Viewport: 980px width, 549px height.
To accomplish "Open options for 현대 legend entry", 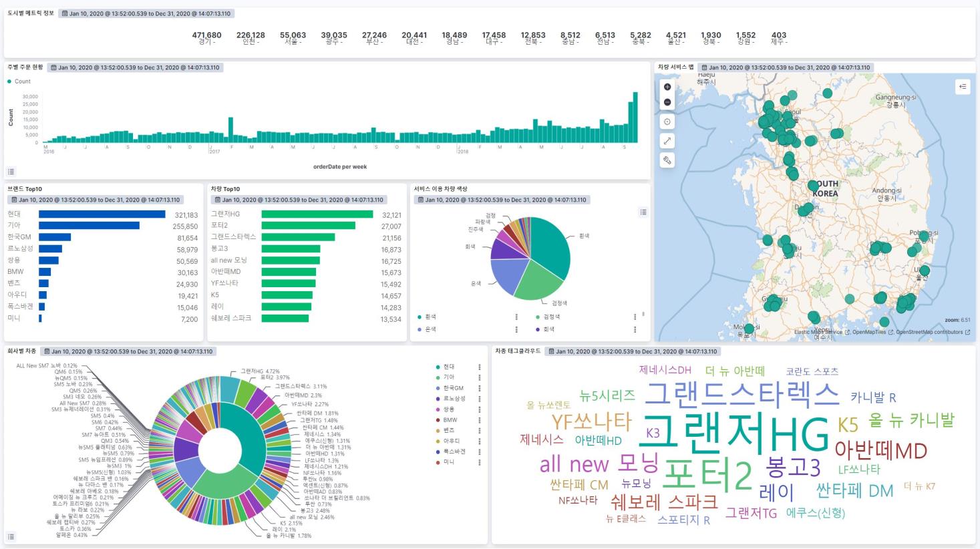I will point(479,367).
